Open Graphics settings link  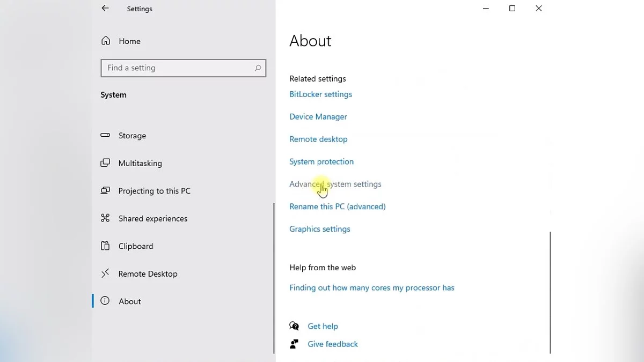[x=320, y=229]
